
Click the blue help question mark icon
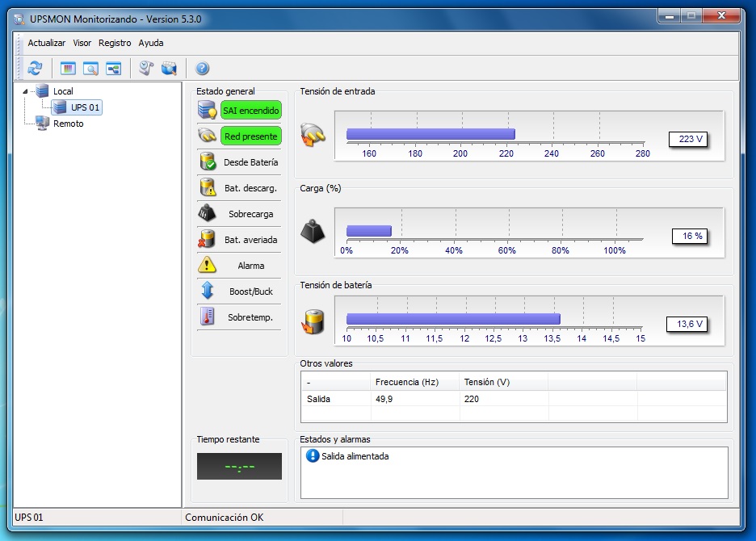(203, 69)
